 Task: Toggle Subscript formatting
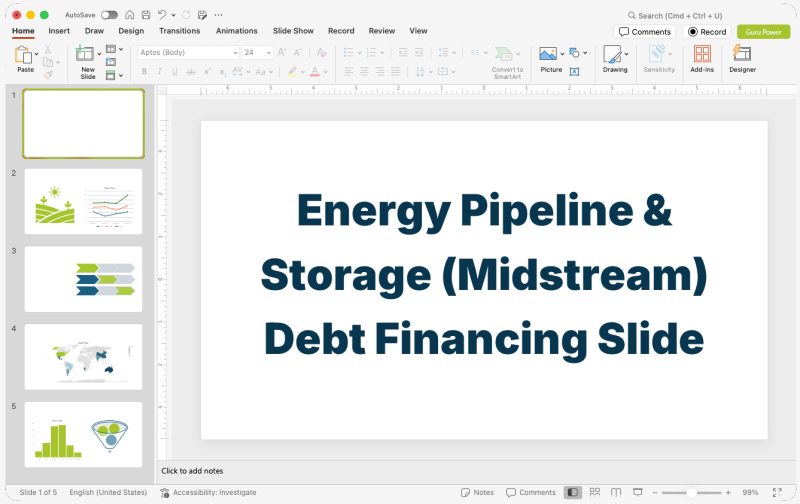pos(222,72)
